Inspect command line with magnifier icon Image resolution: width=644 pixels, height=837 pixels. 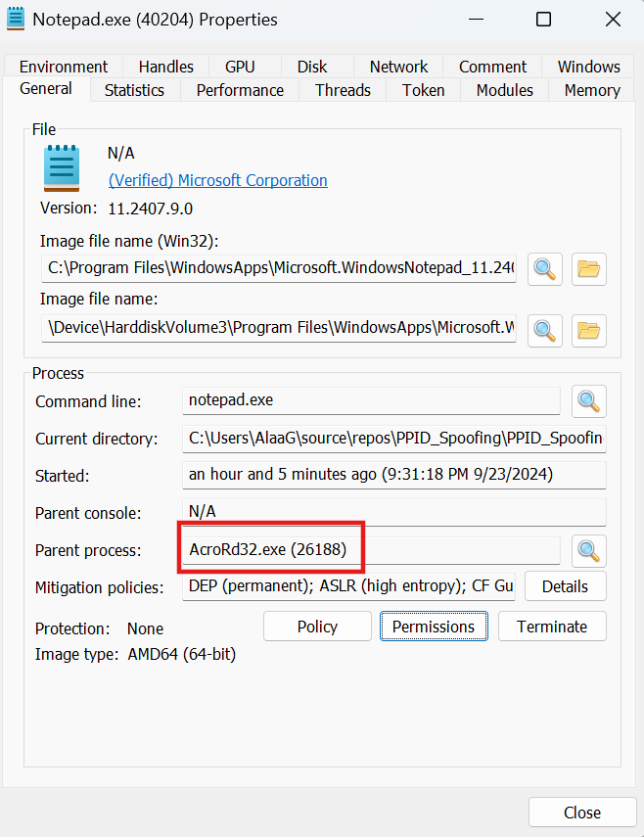click(x=588, y=400)
